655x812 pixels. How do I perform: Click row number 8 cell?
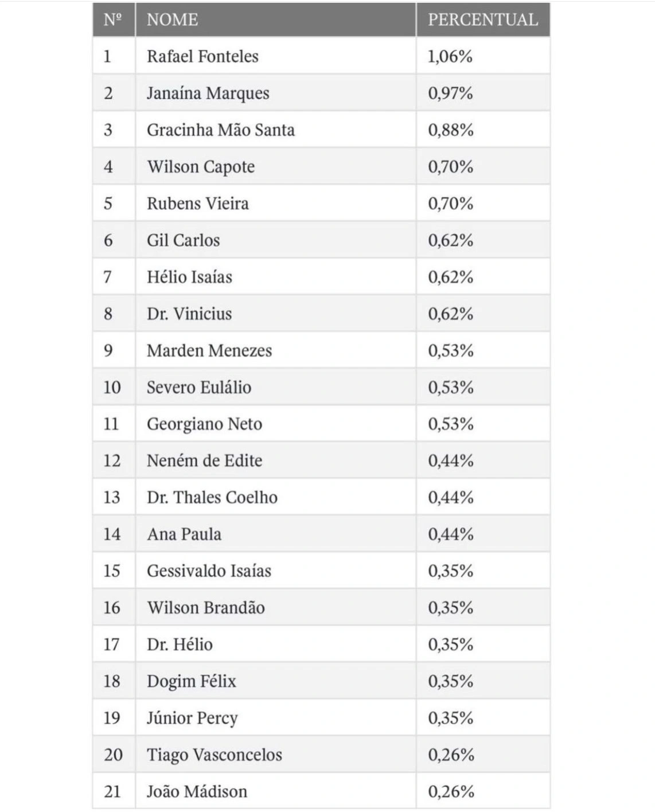tap(108, 314)
